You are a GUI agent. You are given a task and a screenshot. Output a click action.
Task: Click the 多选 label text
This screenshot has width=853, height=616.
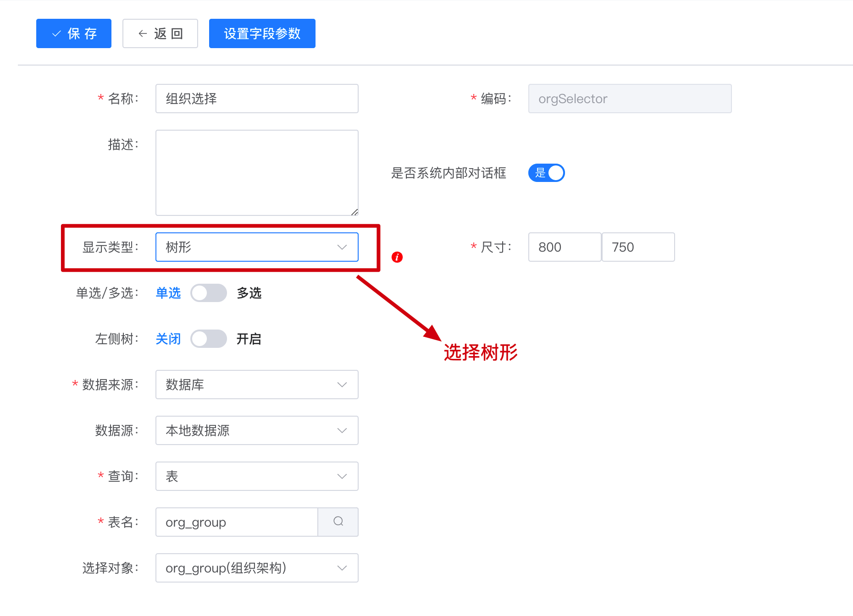pos(249,293)
